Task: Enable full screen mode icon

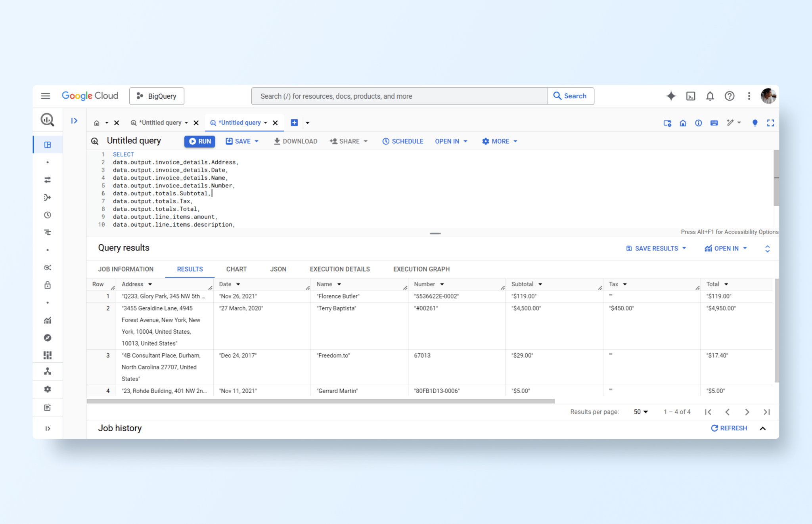Action: (770, 122)
